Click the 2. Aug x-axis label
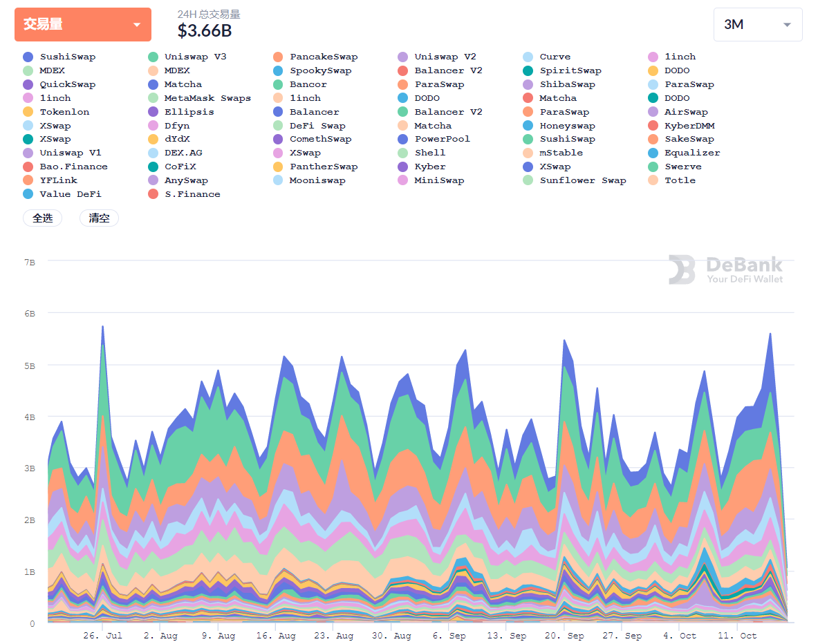 [160, 636]
